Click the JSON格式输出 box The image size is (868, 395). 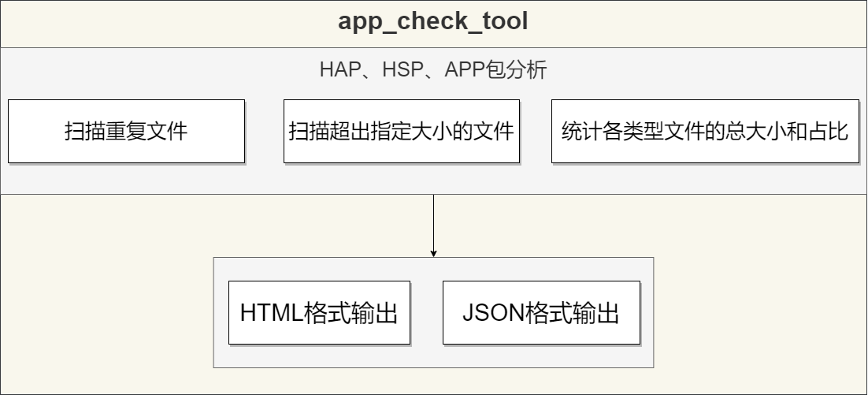tap(541, 313)
